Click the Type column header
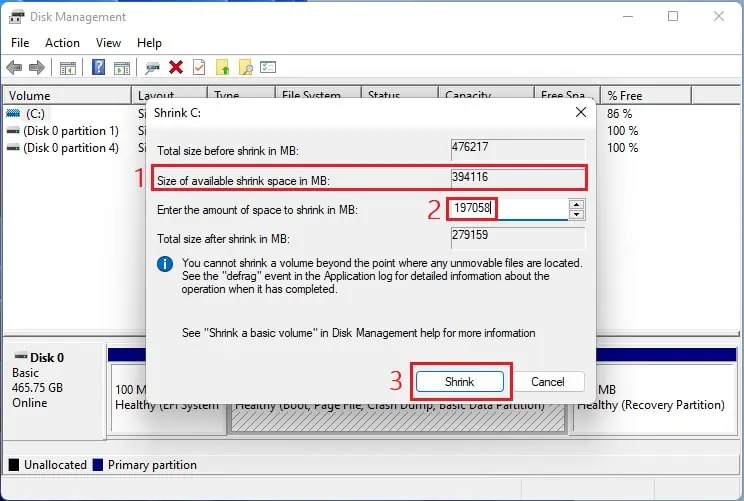 click(x=241, y=94)
